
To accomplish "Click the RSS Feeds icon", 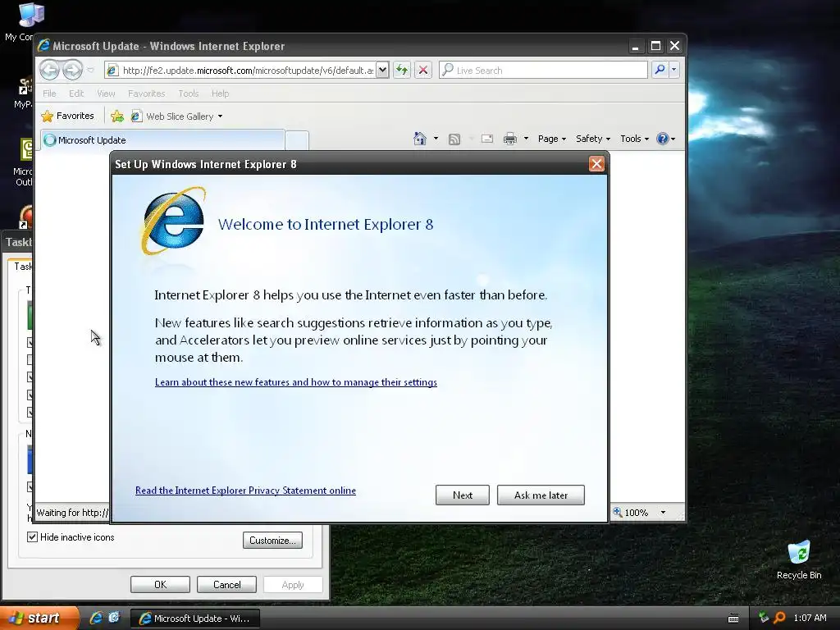I will click(x=454, y=139).
